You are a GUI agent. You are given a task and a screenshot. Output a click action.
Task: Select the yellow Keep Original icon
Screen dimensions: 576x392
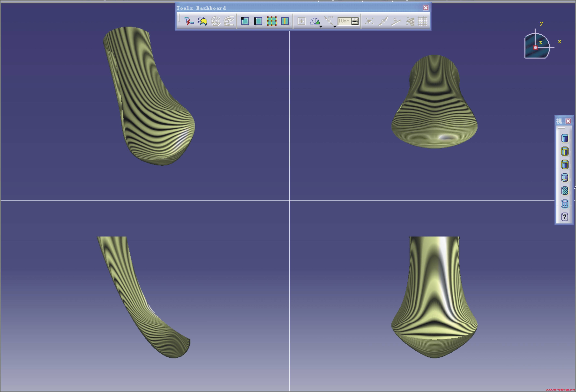203,21
